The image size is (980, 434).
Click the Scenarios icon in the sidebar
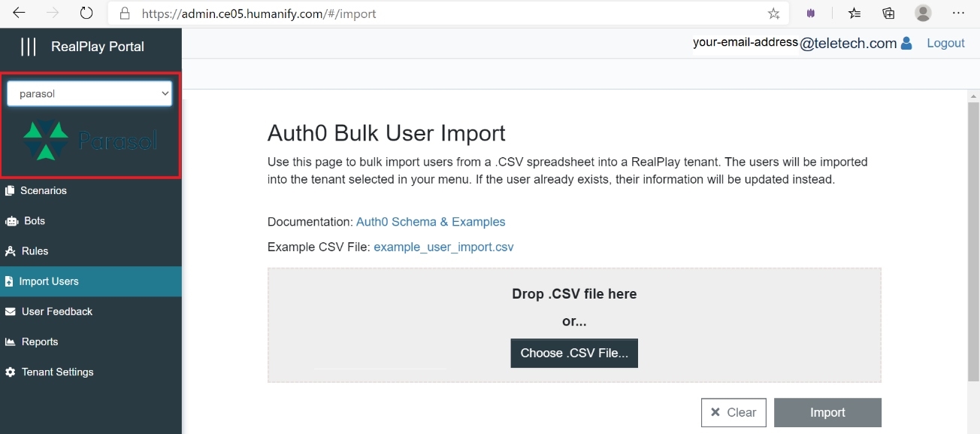coord(10,191)
